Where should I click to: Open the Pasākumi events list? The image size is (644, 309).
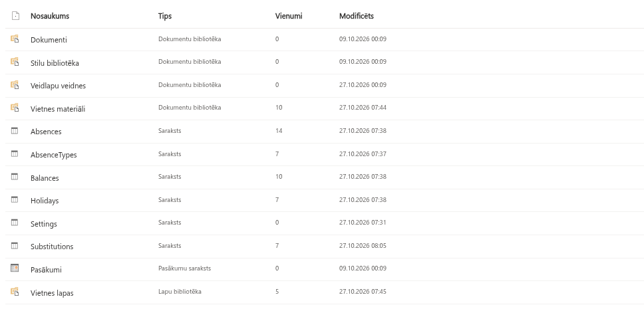(46, 270)
